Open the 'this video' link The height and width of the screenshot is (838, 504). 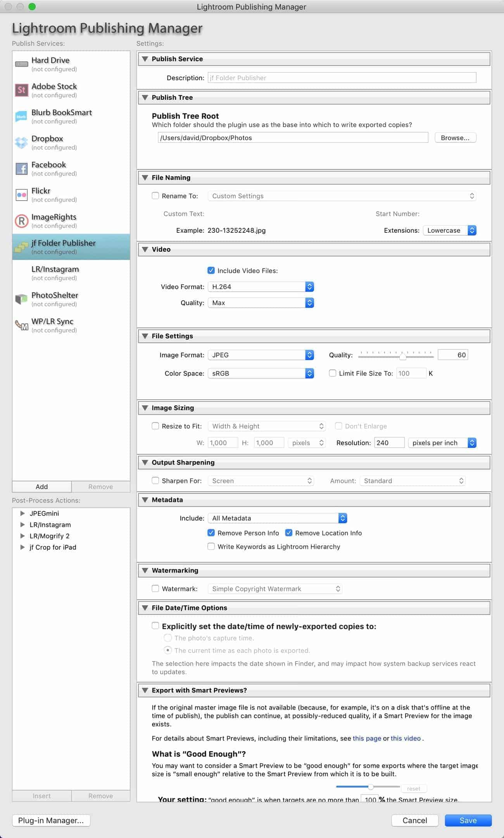(406, 738)
